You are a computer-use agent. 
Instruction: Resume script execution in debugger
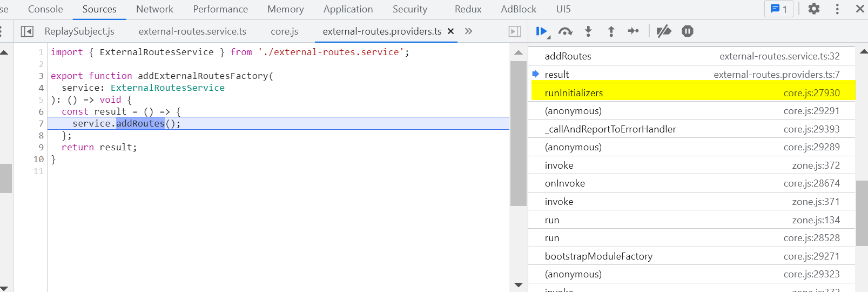(x=541, y=31)
